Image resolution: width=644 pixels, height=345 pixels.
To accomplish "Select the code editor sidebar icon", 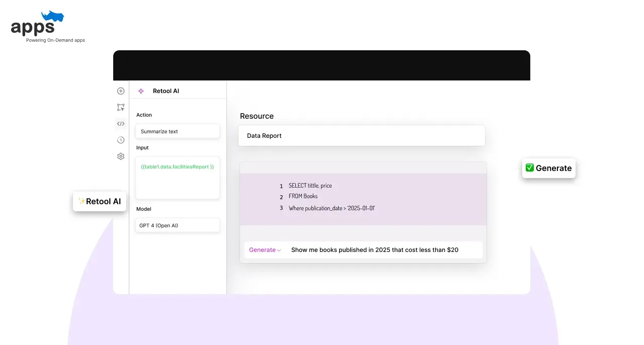I will point(121,123).
